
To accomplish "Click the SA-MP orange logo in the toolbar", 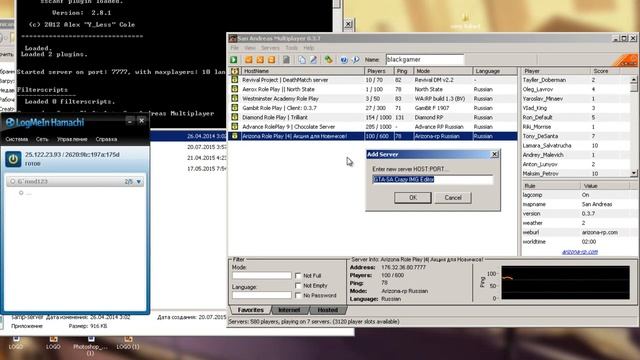I will click(624, 60).
